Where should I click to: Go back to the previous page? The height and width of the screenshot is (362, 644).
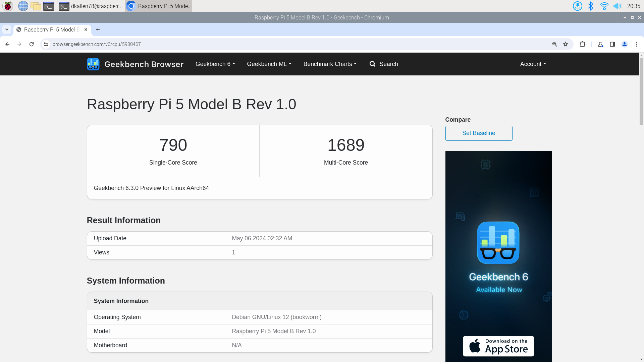pyautogui.click(x=7, y=44)
